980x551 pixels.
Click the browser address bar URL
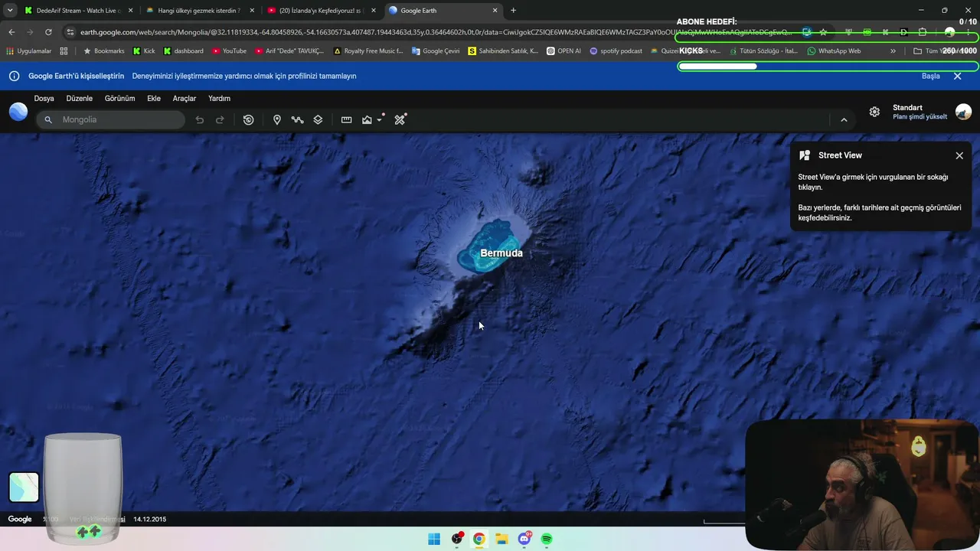click(x=436, y=32)
